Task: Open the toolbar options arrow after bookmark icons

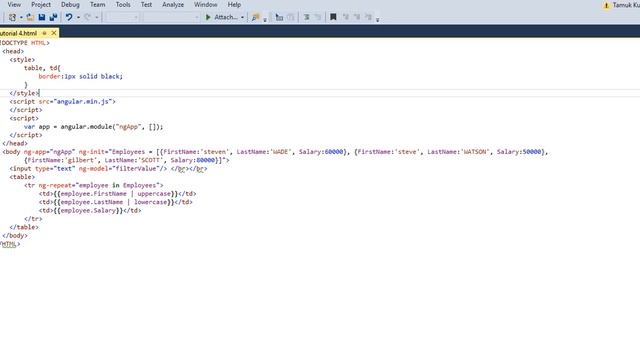Action: (x=378, y=19)
